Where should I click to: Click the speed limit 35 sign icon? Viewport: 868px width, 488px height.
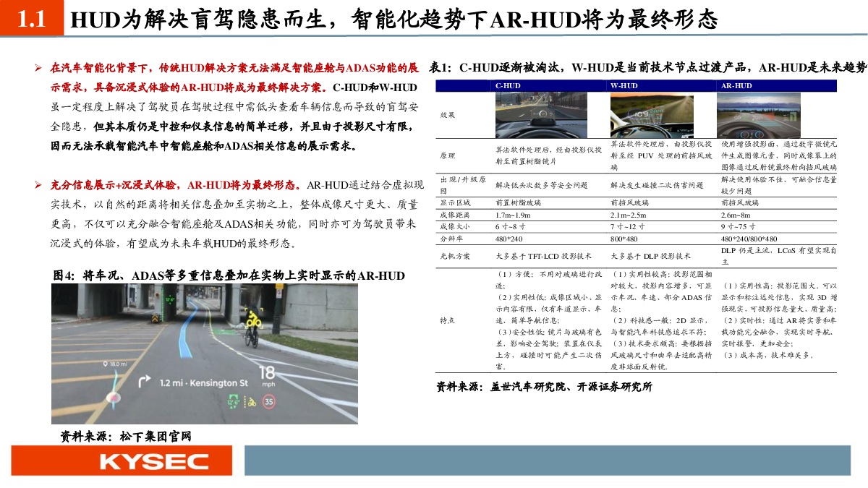tap(269, 401)
